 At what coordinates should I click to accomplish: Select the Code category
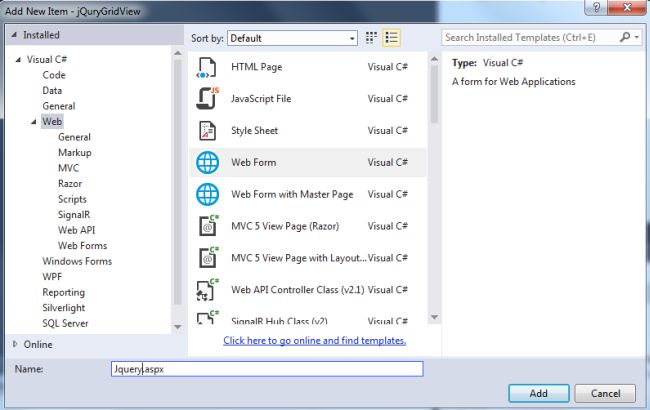54,75
